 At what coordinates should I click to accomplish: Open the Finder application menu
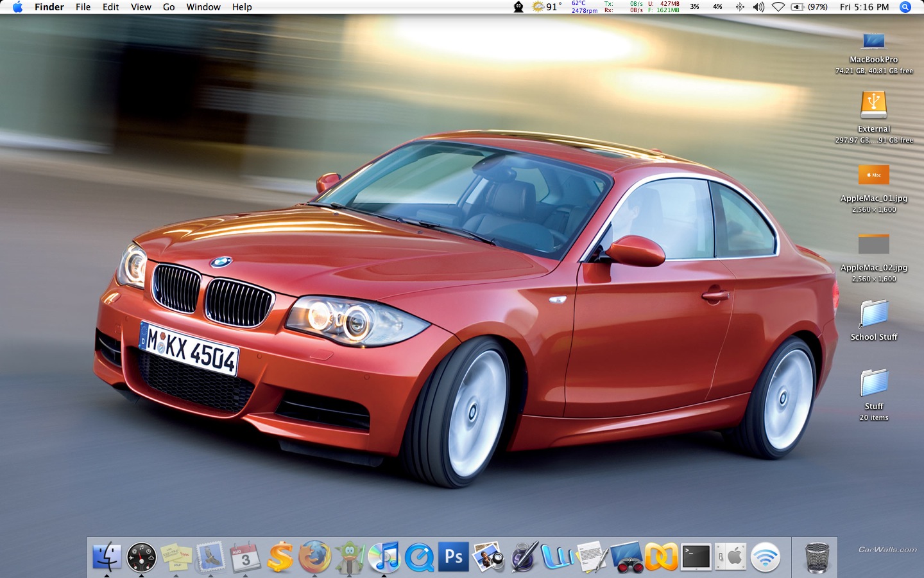tap(49, 7)
